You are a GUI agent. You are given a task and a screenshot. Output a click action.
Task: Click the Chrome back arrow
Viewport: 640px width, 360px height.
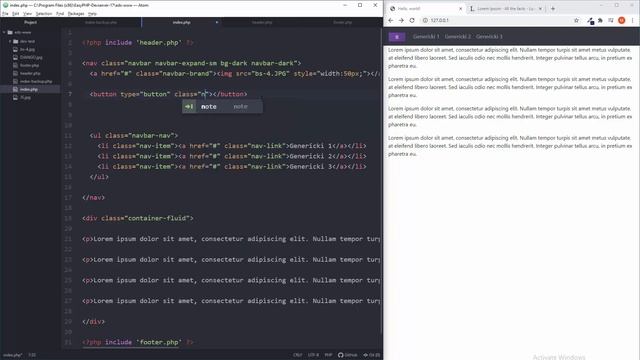pos(391,20)
